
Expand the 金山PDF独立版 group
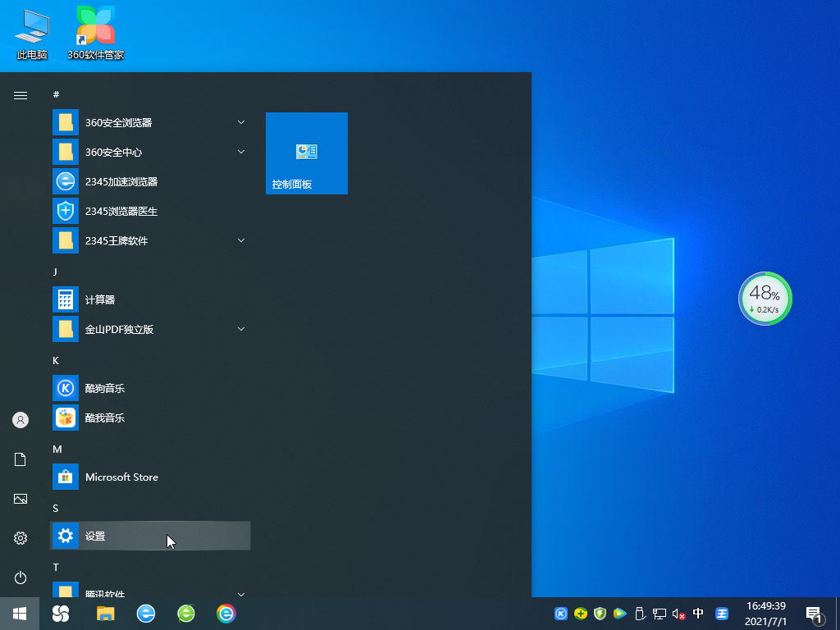tap(241, 329)
